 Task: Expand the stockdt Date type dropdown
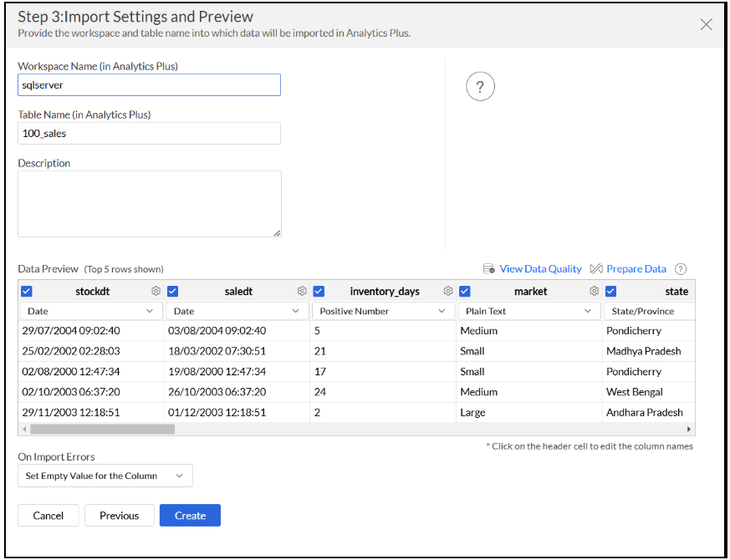(90, 311)
